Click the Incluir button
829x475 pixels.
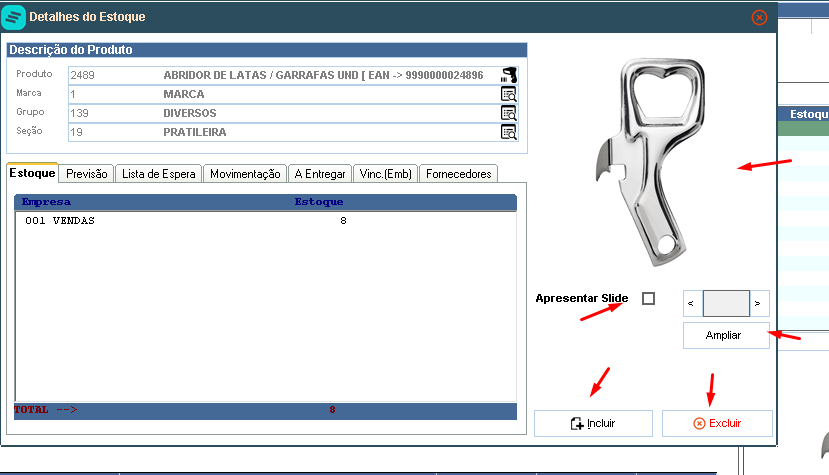pos(593,424)
